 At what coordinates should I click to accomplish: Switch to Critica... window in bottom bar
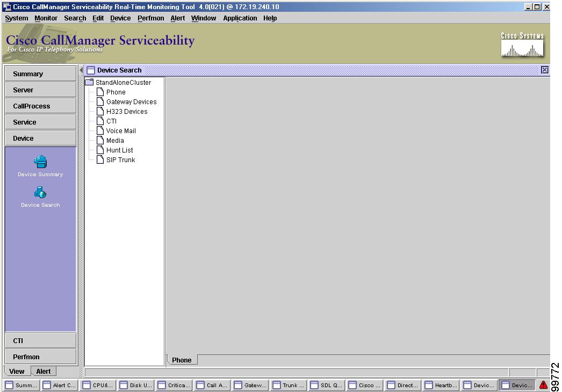click(x=175, y=385)
